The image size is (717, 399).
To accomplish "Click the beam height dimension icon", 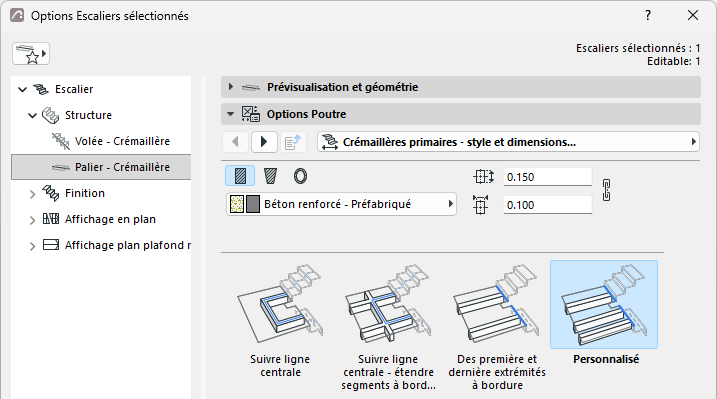I will coord(483,177).
